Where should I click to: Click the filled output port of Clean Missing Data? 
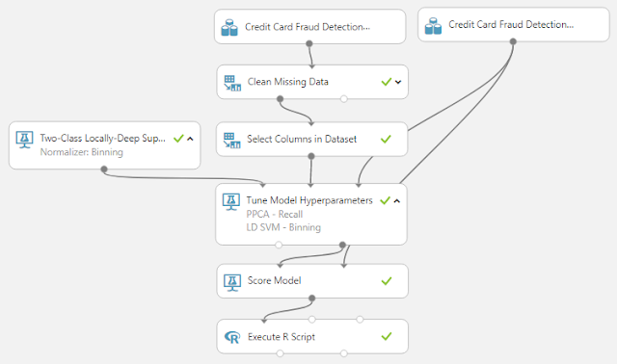click(280, 98)
